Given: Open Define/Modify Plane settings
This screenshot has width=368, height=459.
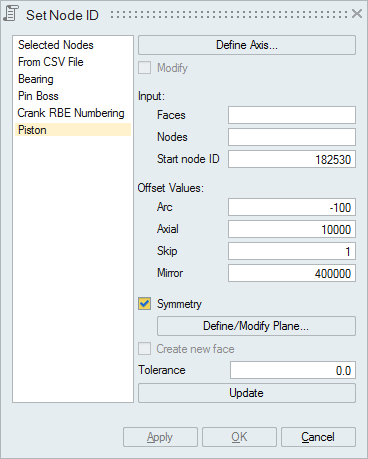Looking at the screenshot, I should coord(256,326).
